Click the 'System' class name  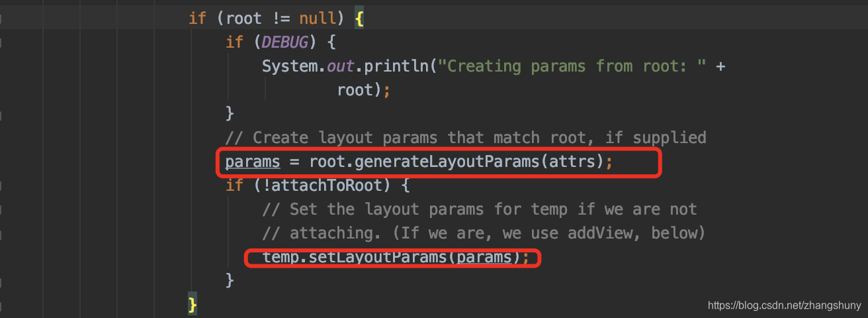point(290,66)
